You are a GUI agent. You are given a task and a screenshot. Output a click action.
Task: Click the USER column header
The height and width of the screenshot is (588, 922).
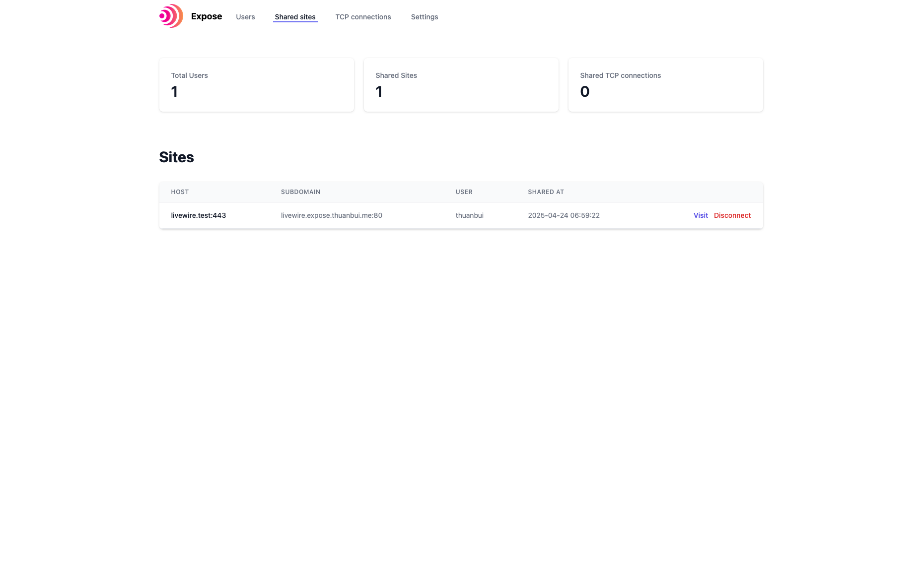[x=464, y=192]
